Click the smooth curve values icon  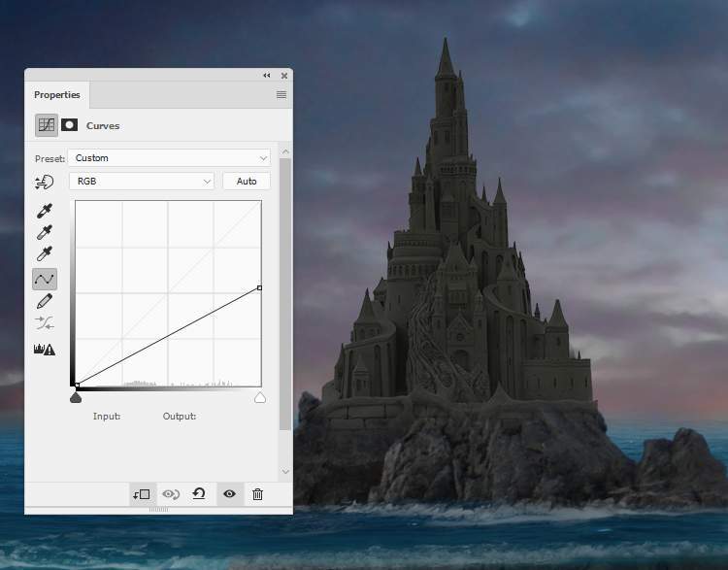pyautogui.click(x=44, y=322)
